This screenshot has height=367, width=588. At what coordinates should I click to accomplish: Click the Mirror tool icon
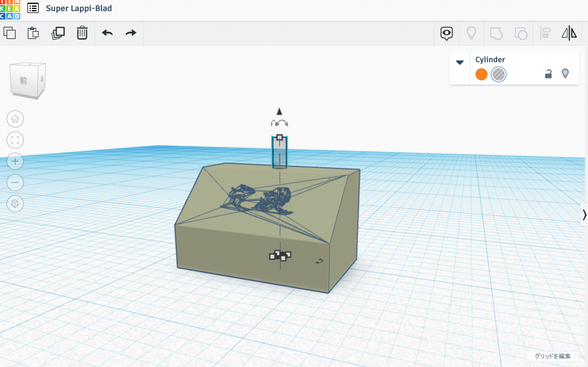[x=569, y=33]
